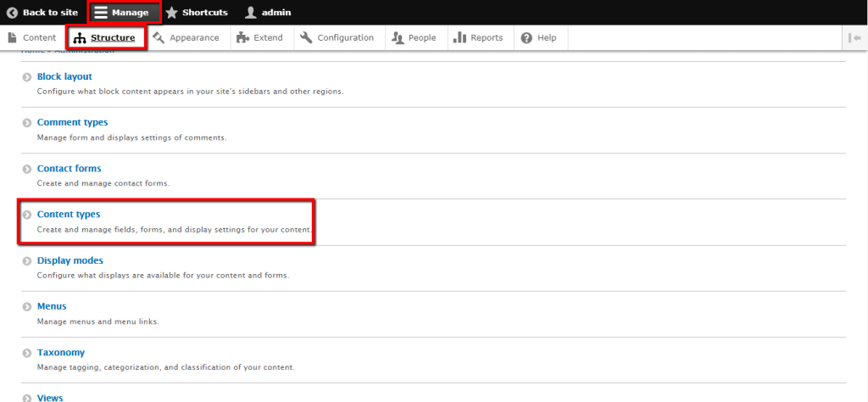Image resolution: width=868 pixels, height=402 pixels.
Task: Click the Help question mark icon
Action: [526, 37]
